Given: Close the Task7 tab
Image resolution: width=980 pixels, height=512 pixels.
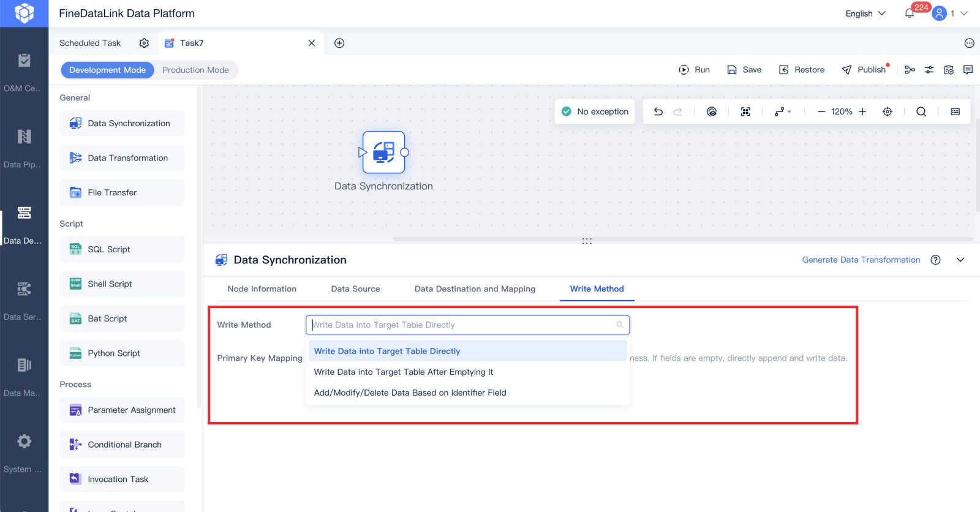Looking at the screenshot, I should pos(312,43).
